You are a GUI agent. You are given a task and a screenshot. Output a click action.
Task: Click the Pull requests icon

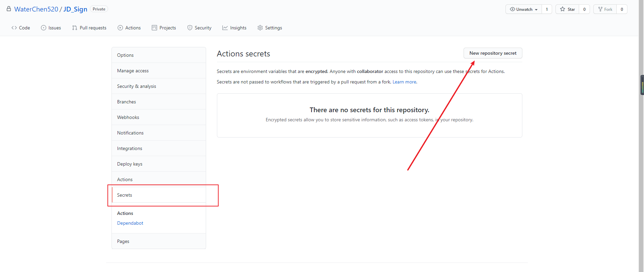[75, 28]
